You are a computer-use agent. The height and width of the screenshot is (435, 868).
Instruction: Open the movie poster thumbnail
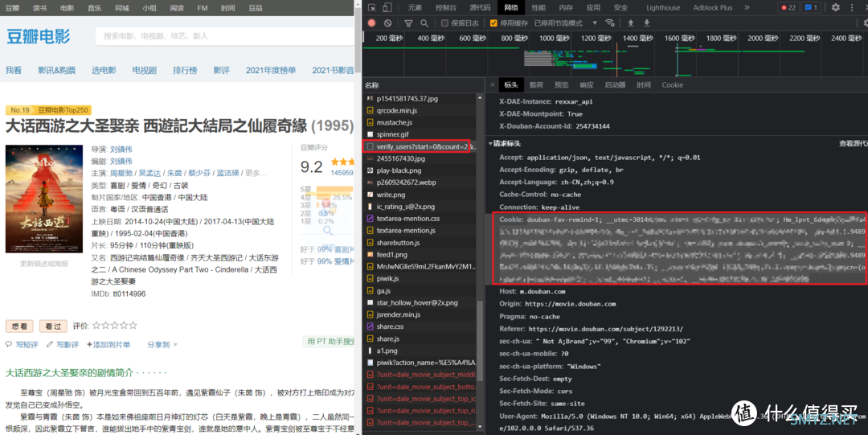[44, 199]
